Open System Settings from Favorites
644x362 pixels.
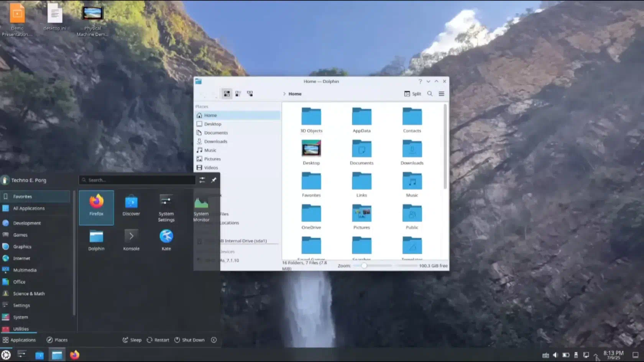(166, 208)
